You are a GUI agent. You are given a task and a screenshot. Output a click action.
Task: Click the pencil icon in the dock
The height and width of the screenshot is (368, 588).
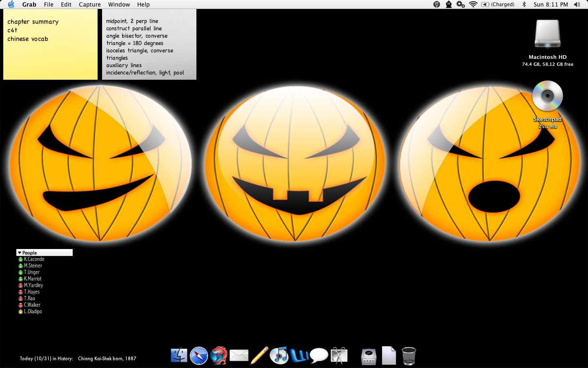coord(259,356)
